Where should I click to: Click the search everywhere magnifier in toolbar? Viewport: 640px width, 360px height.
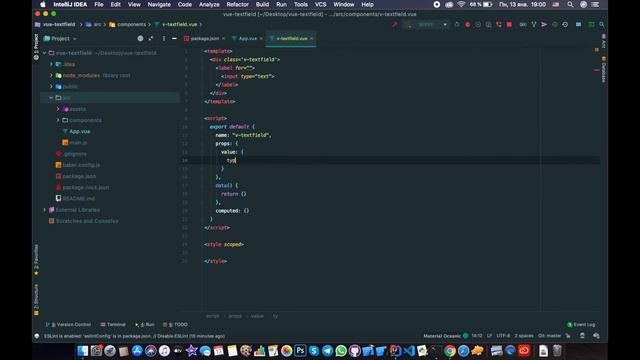click(x=602, y=24)
